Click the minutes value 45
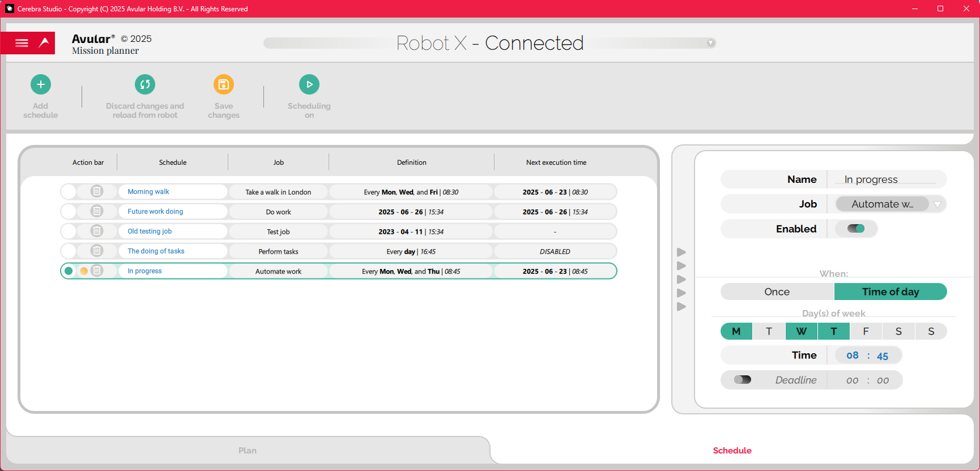The height and width of the screenshot is (471, 980). coord(883,356)
